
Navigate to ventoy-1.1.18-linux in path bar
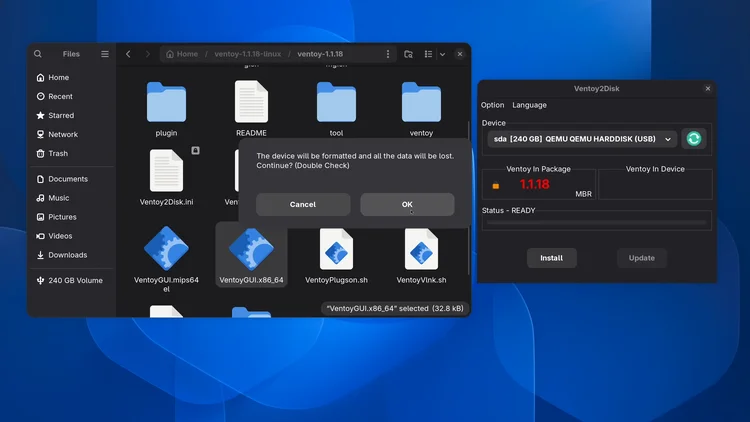tap(247, 54)
